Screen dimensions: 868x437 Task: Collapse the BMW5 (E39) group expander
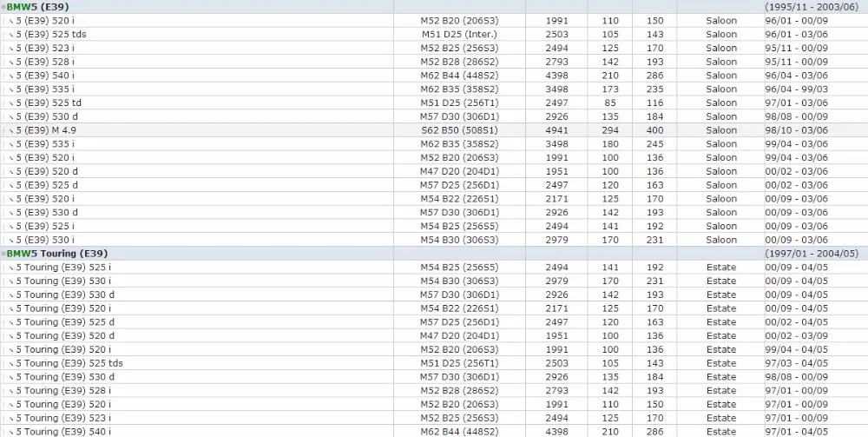click(x=3, y=7)
